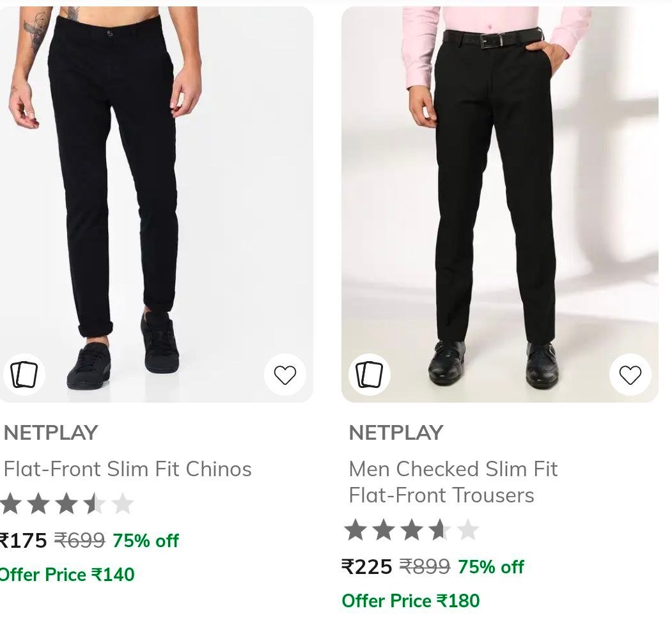Open similar products icon on Chinos image

[24, 375]
